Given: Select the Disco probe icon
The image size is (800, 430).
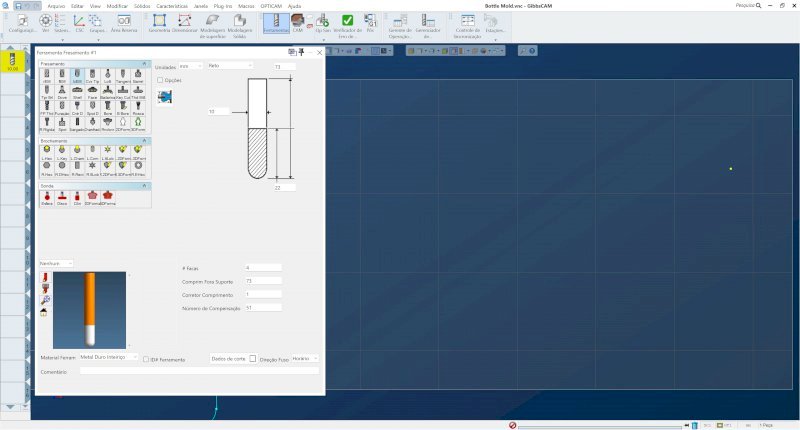Looking at the screenshot, I should (x=62, y=195).
